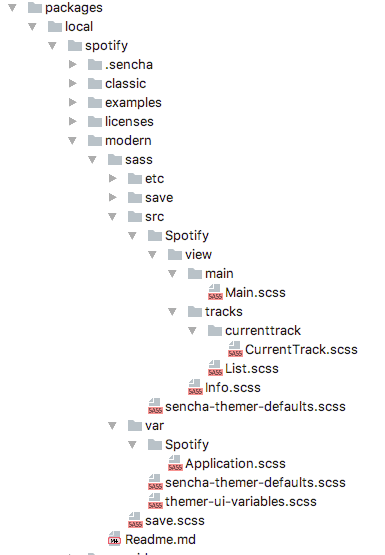
Task: Click the Application.scss file icon
Action: [x=175, y=463]
